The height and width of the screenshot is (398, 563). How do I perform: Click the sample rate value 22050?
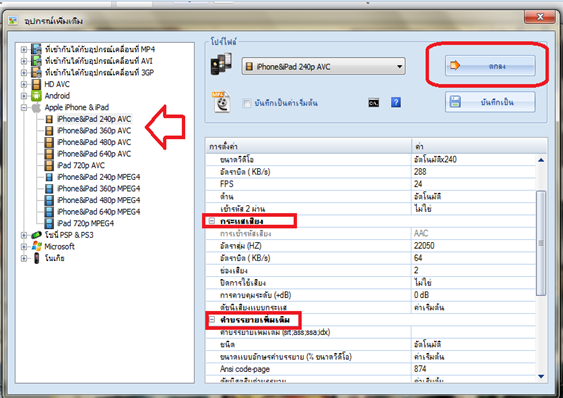click(x=424, y=246)
